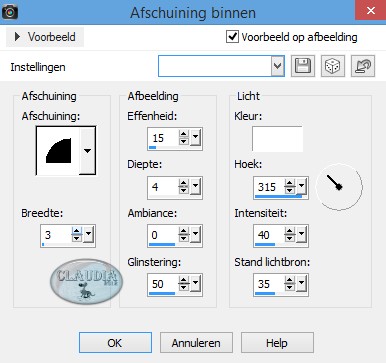
Task: Open the Effenheid slider dropdown arrow
Action: (x=196, y=137)
